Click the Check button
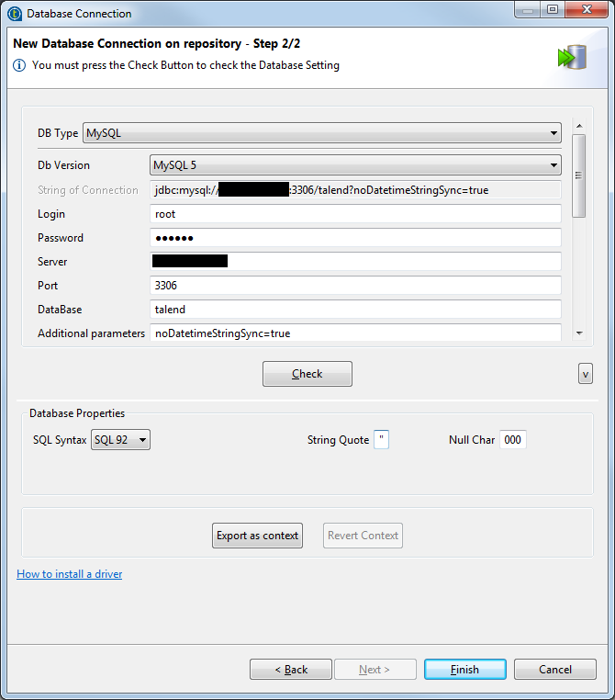This screenshot has height=700, width=615. [x=307, y=374]
